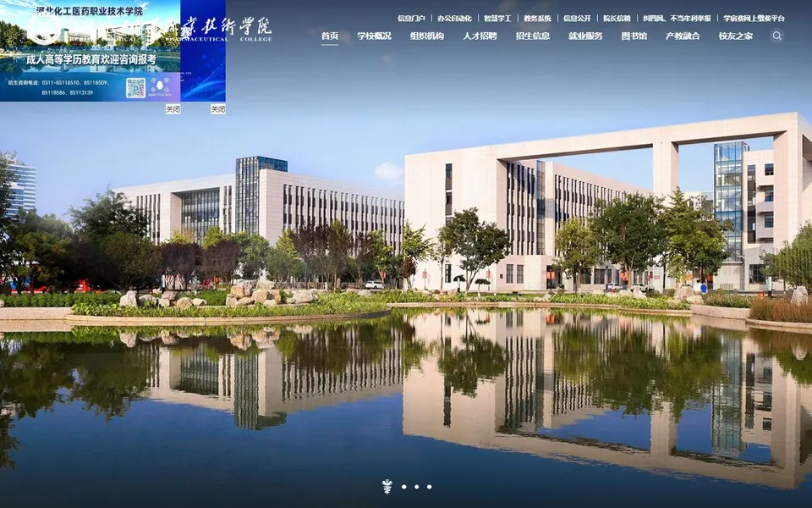Open the 组织机构 menu
Screen dimensions: 812x508
(x=426, y=36)
